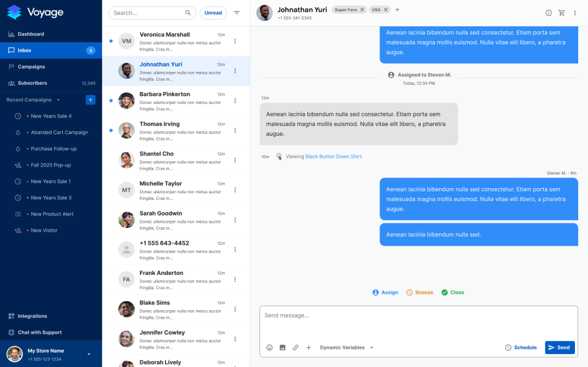Open the conversation list filter icon

(x=237, y=12)
